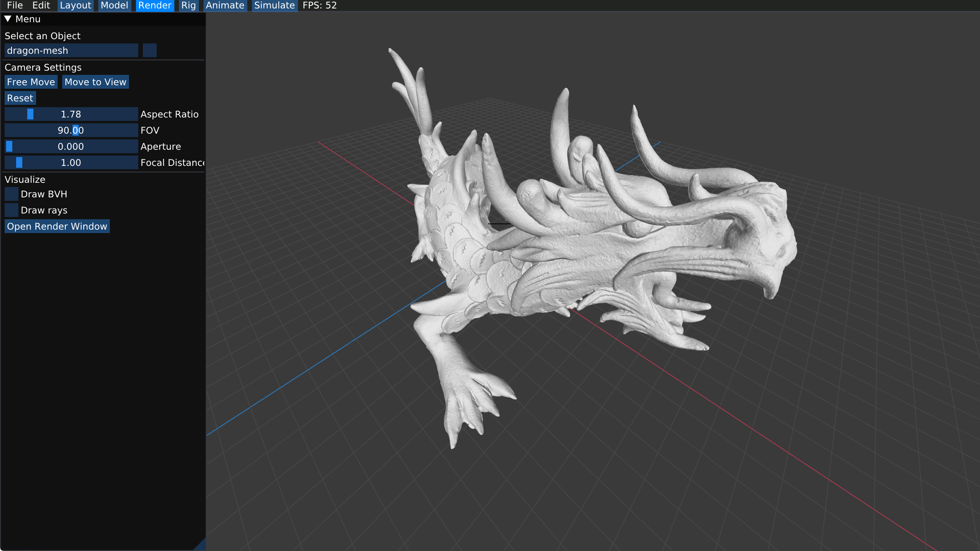Switch to the Model mode tab
980x551 pixels.
pos(114,5)
